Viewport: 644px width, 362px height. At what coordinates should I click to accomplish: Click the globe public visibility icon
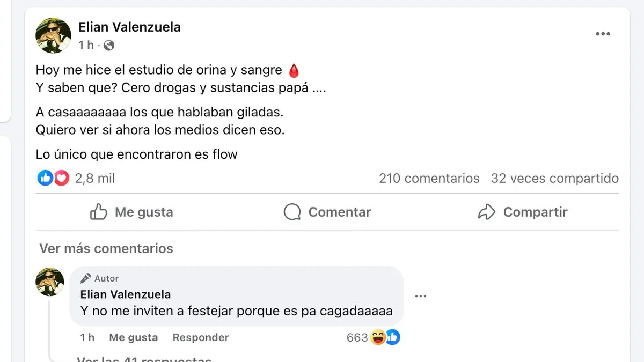coord(109,46)
